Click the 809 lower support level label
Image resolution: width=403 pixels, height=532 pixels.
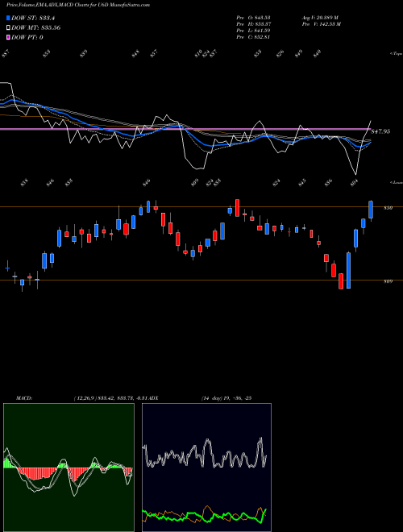pyautogui.click(x=388, y=281)
